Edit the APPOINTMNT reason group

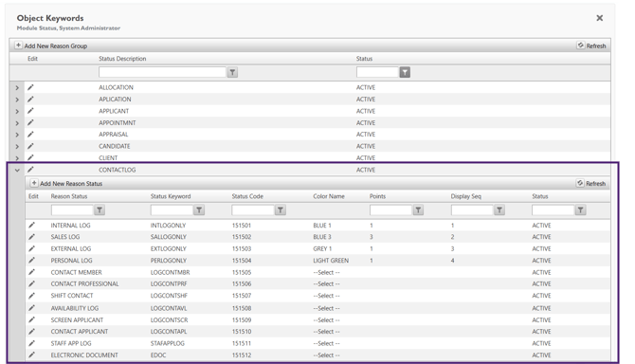pos(30,122)
